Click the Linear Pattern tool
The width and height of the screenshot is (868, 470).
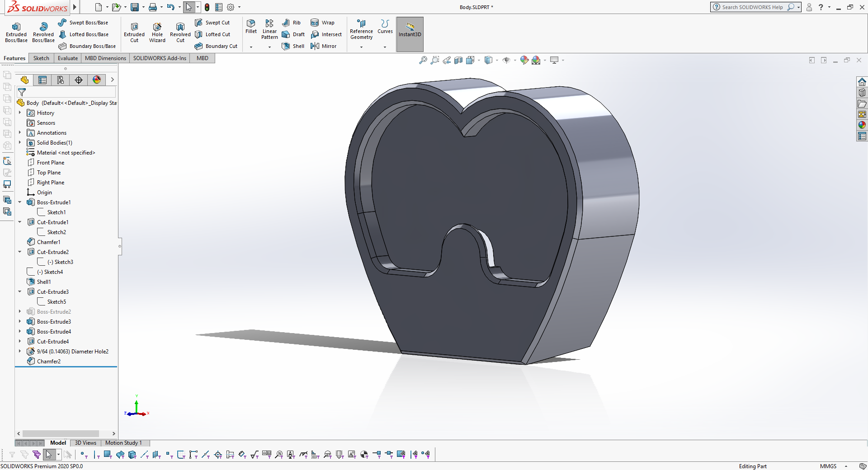pos(269,29)
